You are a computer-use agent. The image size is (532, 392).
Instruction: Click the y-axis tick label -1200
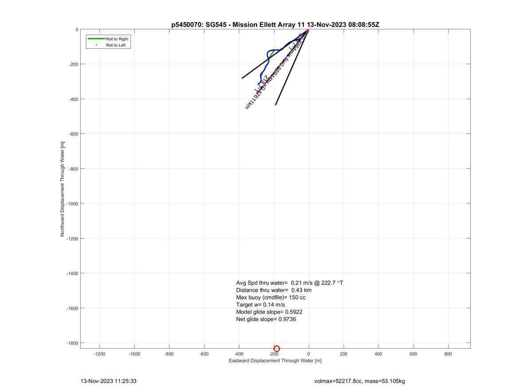coord(72,239)
